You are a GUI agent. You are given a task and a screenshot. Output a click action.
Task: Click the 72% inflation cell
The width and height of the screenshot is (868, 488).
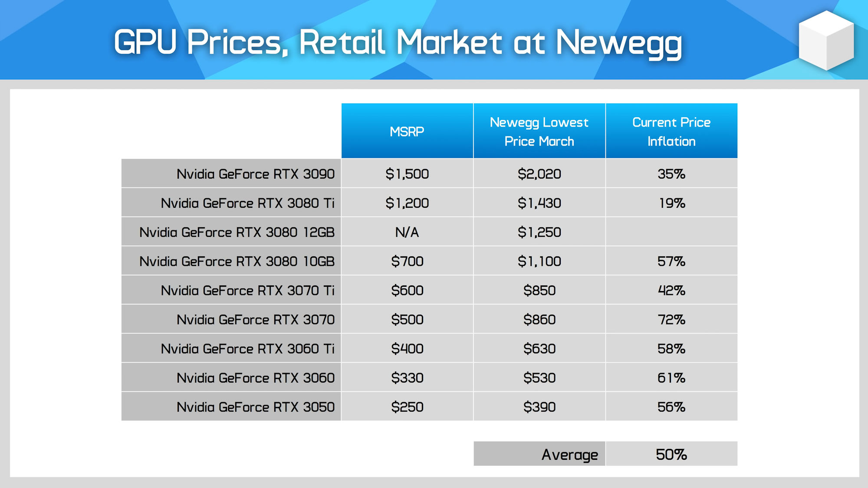point(671,319)
